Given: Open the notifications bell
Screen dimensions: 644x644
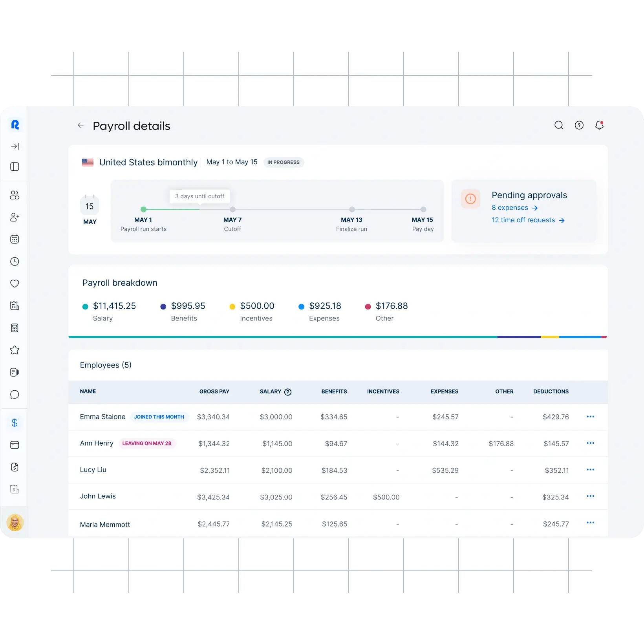Looking at the screenshot, I should tap(599, 125).
